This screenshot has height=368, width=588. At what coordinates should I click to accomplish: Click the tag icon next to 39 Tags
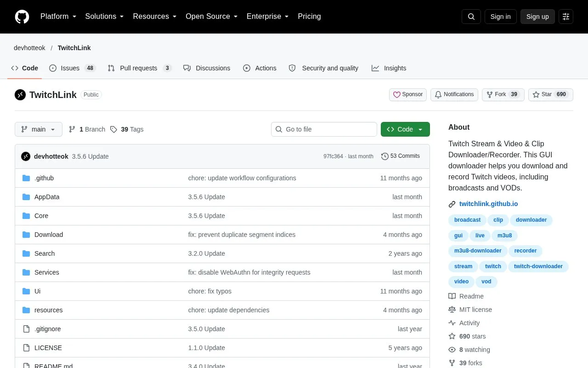(113, 129)
